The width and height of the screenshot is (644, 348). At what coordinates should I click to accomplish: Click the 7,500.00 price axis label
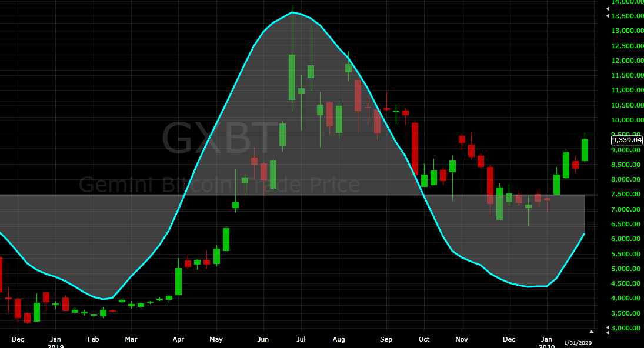point(626,195)
